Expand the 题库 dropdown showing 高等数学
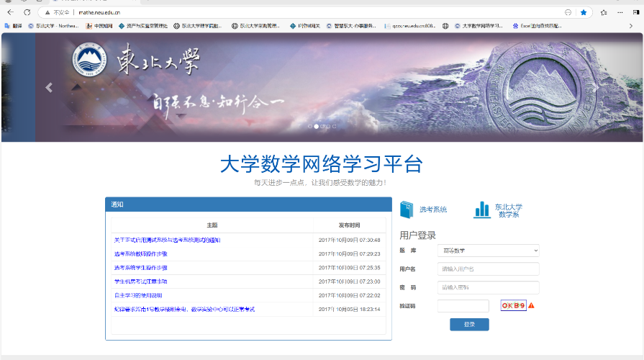644x360 pixels. click(488, 251)
